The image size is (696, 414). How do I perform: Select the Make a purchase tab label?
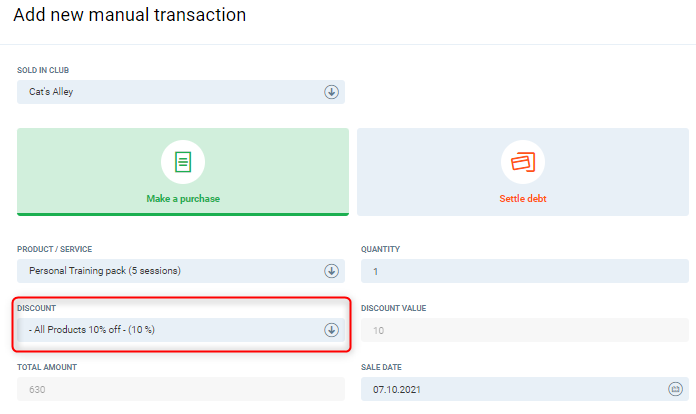pos(183,198)
